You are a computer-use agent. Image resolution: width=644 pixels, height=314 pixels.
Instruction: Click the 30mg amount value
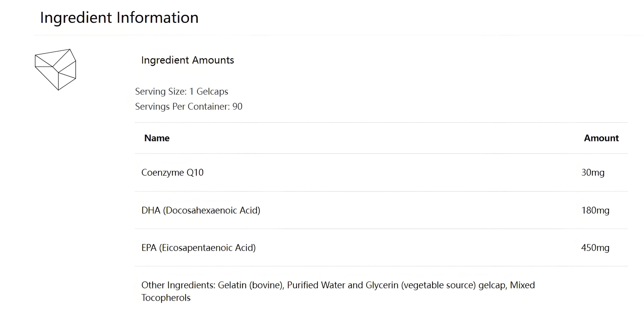[x=593, y=172]
